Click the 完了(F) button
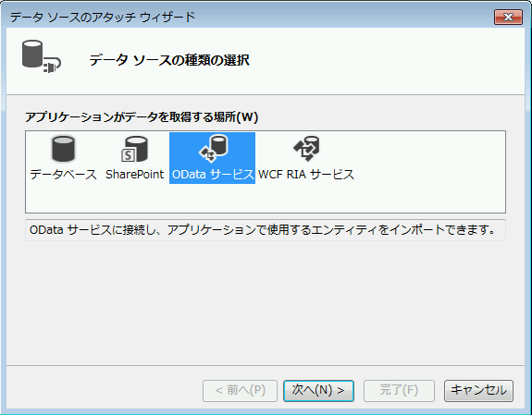 pos(399,391)
